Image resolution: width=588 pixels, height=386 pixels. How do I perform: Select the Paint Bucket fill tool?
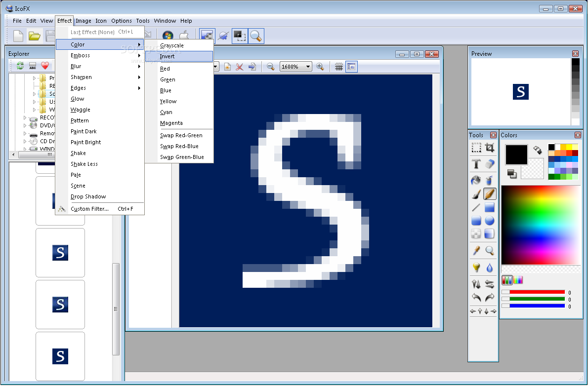click(x=476, y=181)
